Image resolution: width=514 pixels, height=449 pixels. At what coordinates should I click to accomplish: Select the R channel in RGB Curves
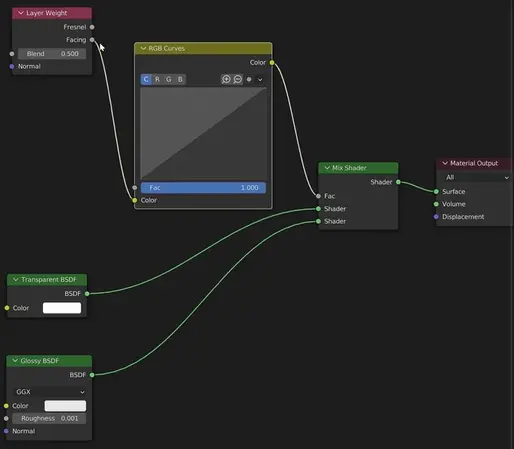click(157, 79)
